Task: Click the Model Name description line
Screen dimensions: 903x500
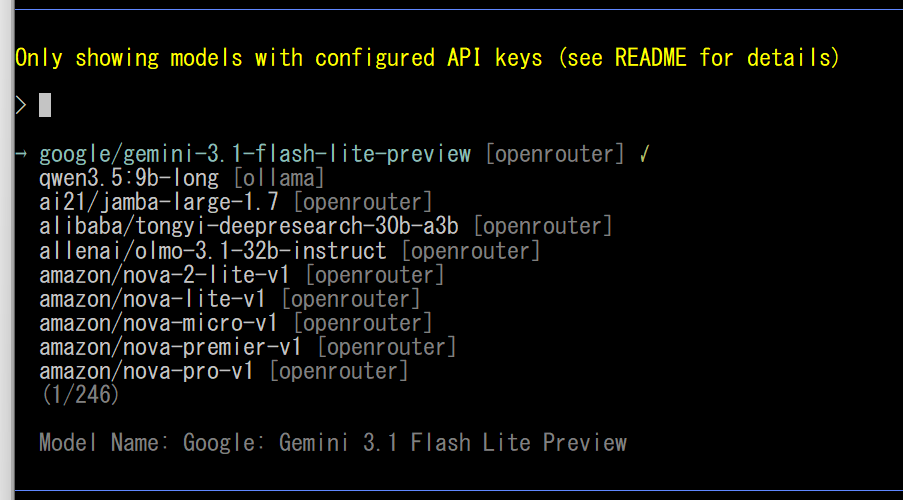Action: tap(333, 442)
